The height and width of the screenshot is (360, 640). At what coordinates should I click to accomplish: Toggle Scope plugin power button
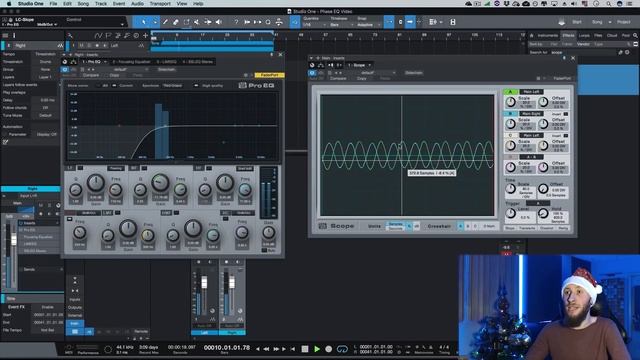coord(312,73)
